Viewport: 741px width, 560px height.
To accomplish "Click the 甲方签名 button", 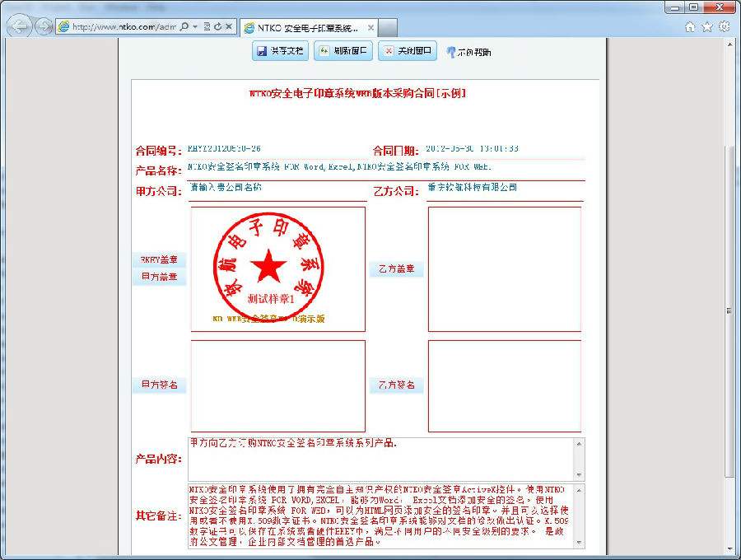I will click(159, 385).
